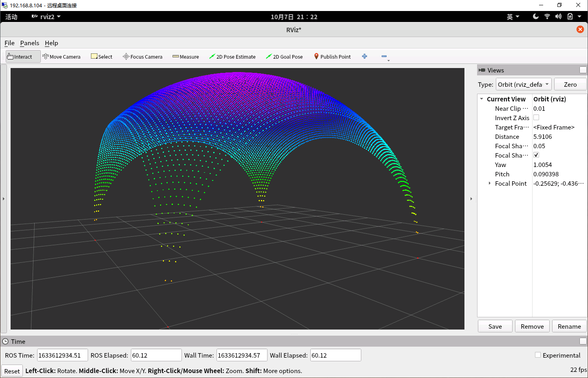Select the Interact tool
The height and width of the screenshot is (378, 588).
(x=20, y=57)
